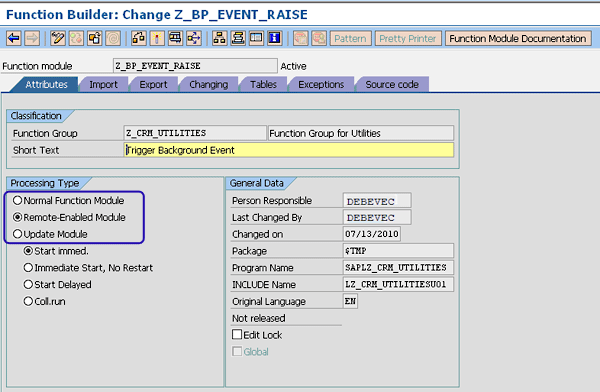This screenshot has width=600, height=392.
Task: Click the 'Not released' status text
Action: (259, 318)
